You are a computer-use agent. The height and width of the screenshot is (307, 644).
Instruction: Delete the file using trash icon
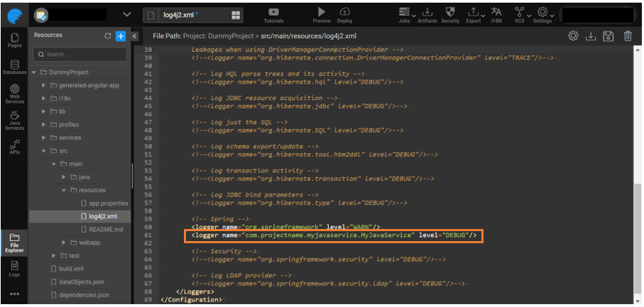click(628, 36)
